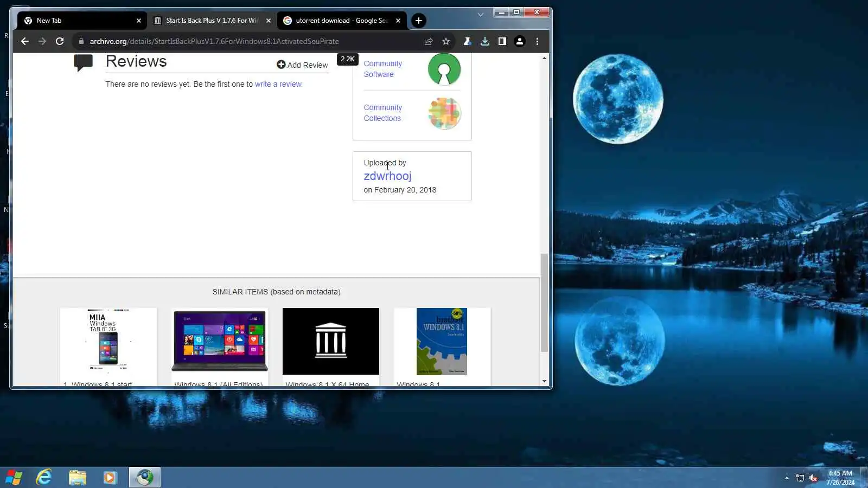Click the muted volume tray icon
The image size is (868, 488).
813,478
